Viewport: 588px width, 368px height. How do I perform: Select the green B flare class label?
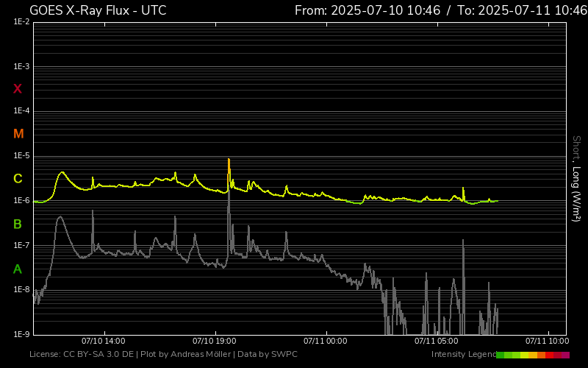point(18,224)
